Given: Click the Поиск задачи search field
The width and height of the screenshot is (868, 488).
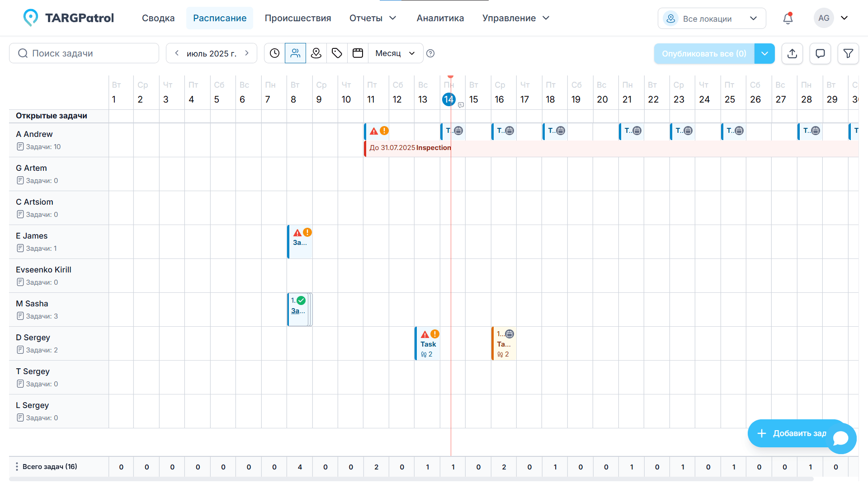Looking at the screenshot, I should (x=84, y=53).
